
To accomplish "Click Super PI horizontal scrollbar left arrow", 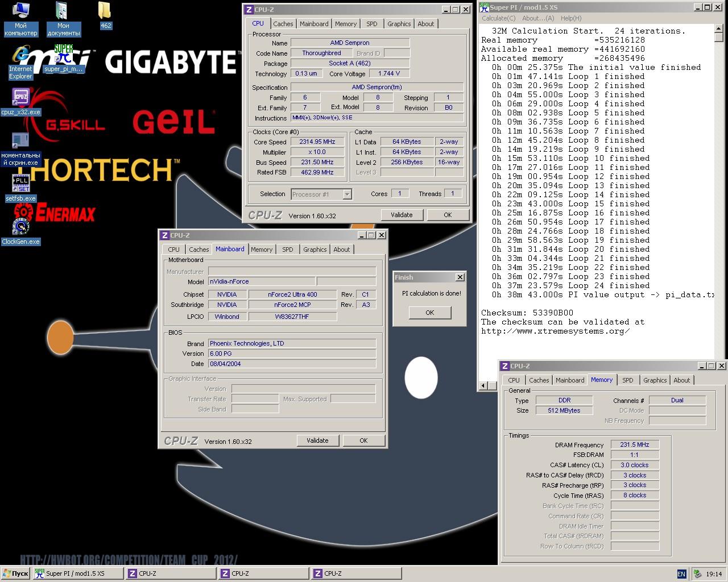I will click(x=483, y=385).
